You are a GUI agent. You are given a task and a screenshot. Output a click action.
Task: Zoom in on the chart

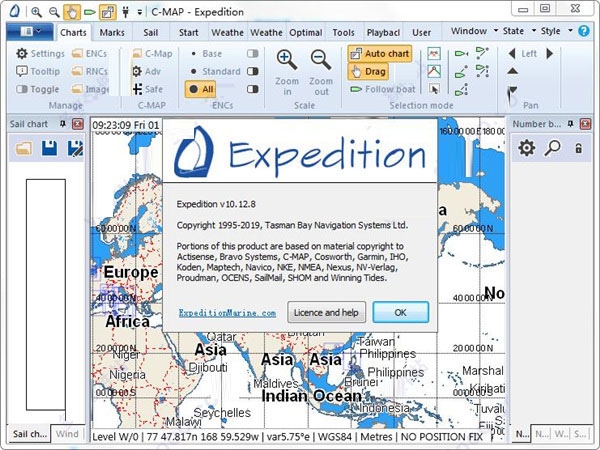click(x=287, y=73)
